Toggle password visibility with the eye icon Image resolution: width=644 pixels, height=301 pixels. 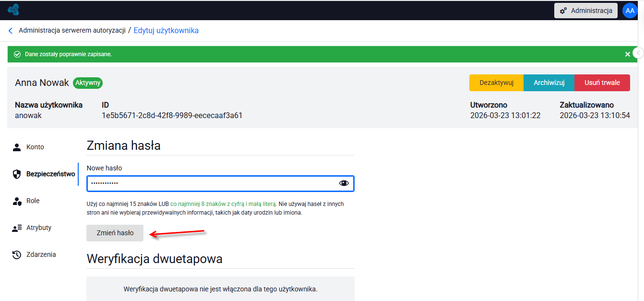click(344, 183)
